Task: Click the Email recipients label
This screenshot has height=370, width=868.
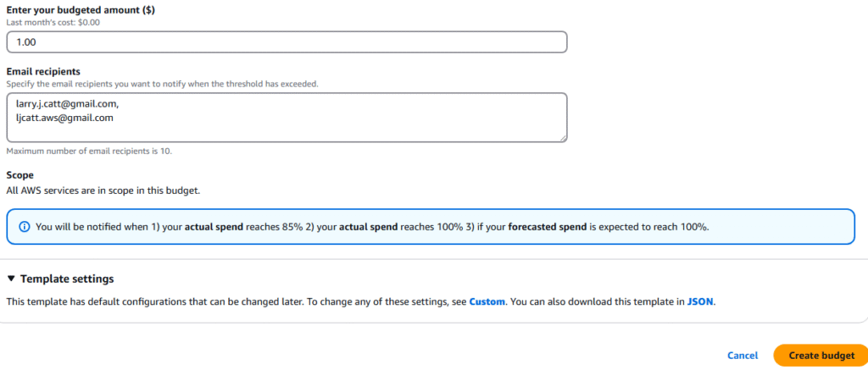Action: click(x=43, y=71)
